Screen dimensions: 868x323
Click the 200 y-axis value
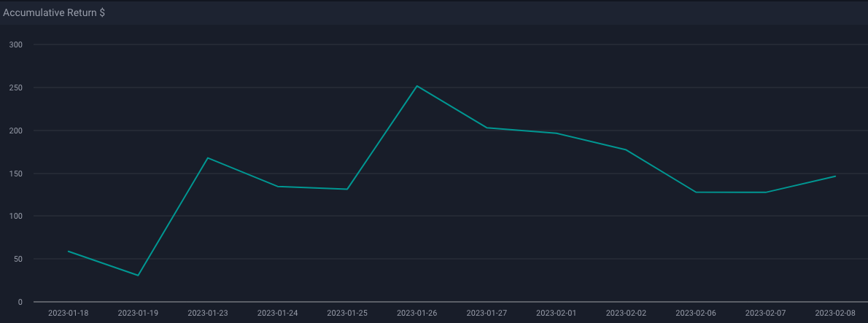18,131
